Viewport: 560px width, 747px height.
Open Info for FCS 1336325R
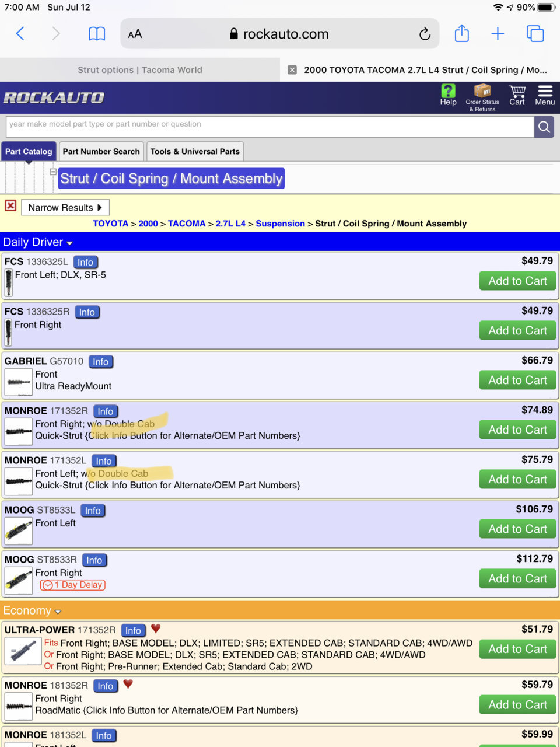(87, 312)
